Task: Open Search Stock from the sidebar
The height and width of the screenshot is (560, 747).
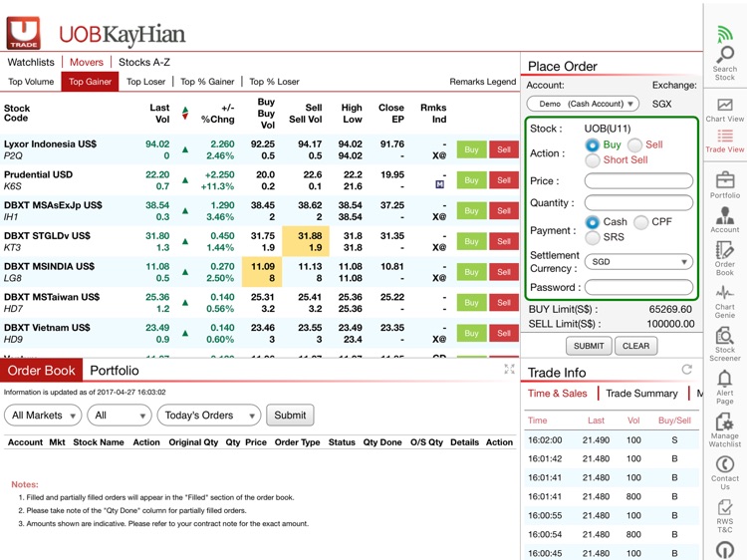Action: pos(725,64)
